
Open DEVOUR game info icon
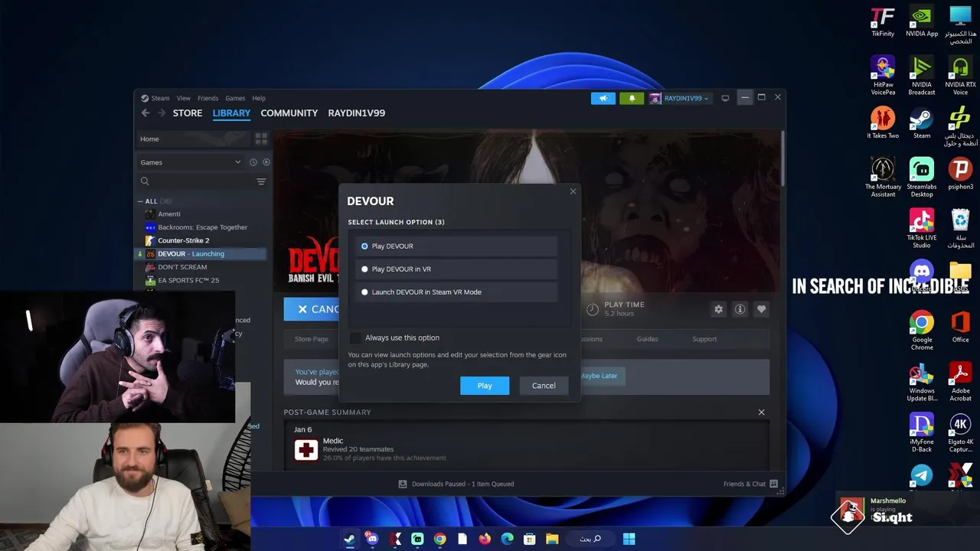pyautogui.click(x=740, y=309)
